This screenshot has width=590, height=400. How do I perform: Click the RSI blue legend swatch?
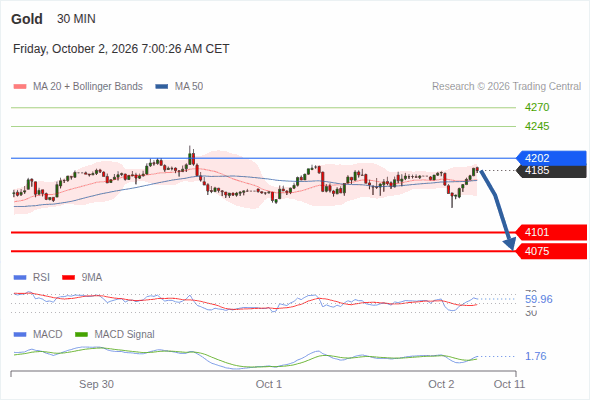[20, 278]
